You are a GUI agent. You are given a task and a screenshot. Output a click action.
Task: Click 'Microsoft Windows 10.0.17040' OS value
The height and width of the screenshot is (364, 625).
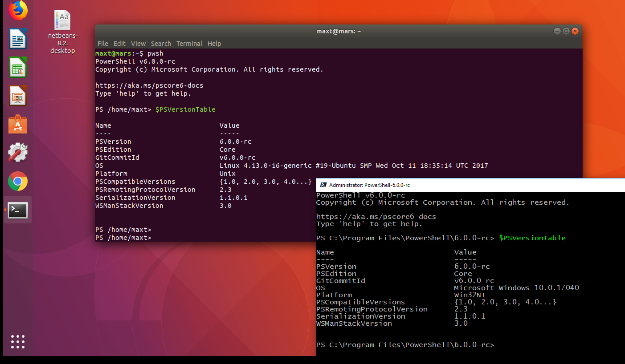517,288
